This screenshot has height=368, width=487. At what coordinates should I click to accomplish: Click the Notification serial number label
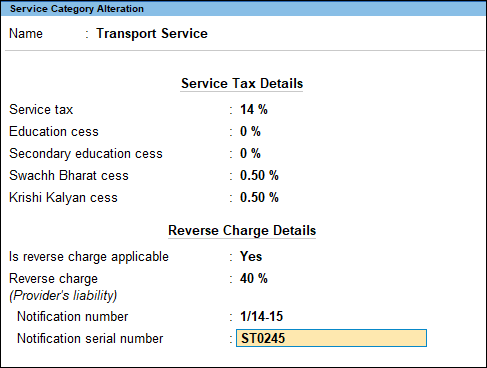pos(90,338)
